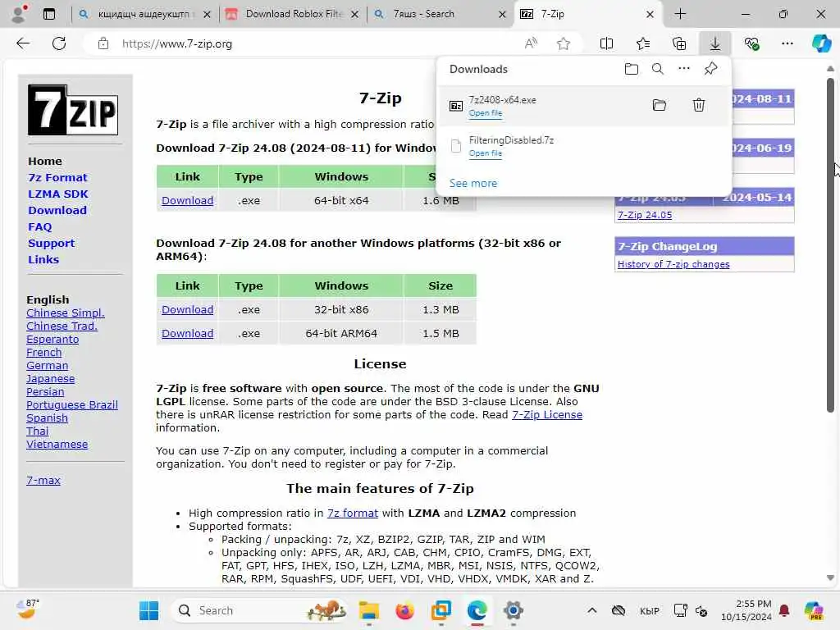Open 7-Zip License link
Viewport: 840px width, 630px height.
[x=547, y=414]
